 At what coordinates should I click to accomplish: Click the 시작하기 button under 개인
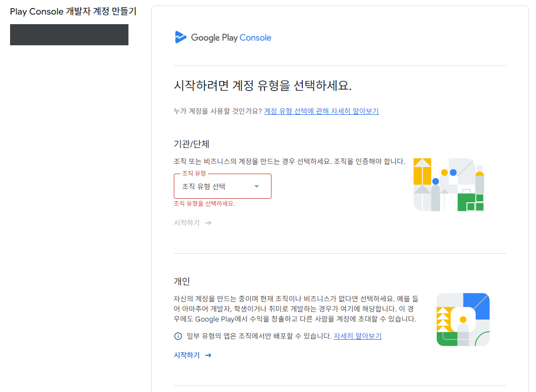point(192,355)
